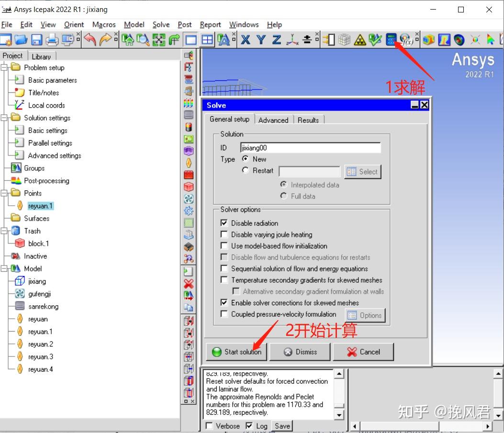Open Parallel settings under Solution settings

point(50,143)
